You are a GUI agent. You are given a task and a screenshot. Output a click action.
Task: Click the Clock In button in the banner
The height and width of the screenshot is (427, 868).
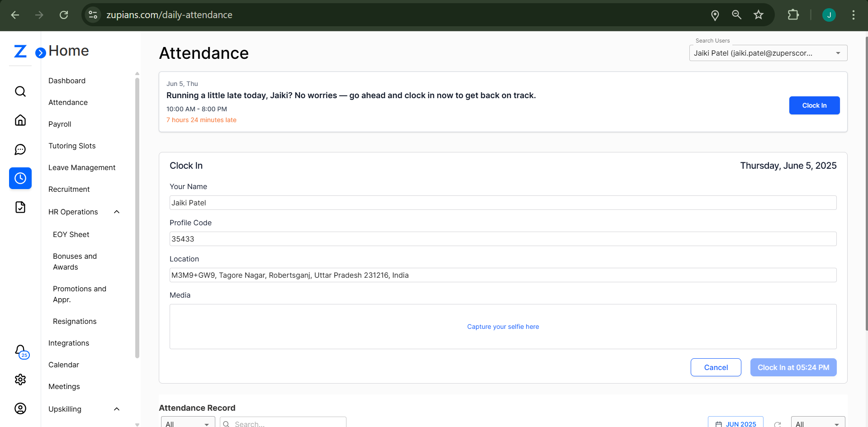[814, 105]
